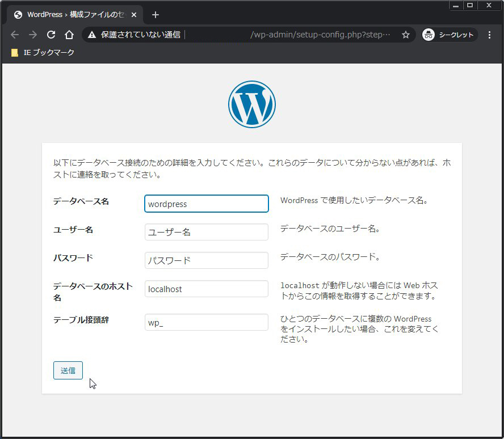Screen dimensions: 504x439
Task: Click text 'データベースのパスワード。'
Action: click(x=330, y=257)
